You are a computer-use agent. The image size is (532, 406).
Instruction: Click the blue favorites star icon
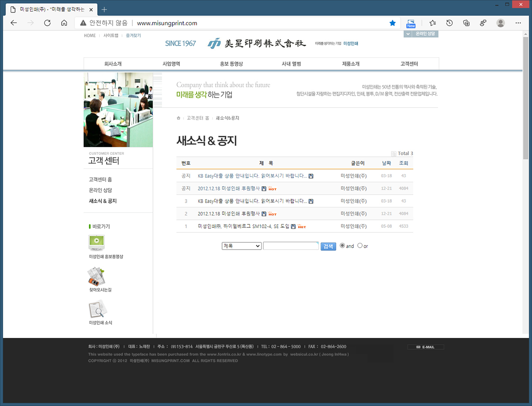tap(392, 23)
